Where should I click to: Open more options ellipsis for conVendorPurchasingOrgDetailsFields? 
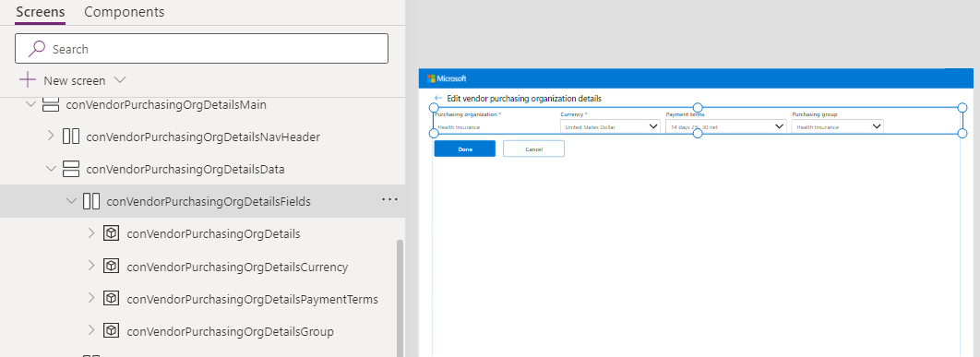[x=389, y=199]
